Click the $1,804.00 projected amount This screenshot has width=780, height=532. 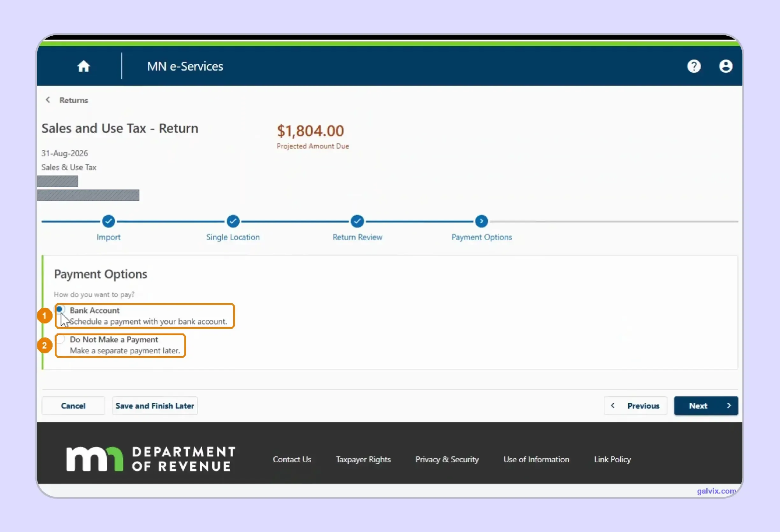310,131
